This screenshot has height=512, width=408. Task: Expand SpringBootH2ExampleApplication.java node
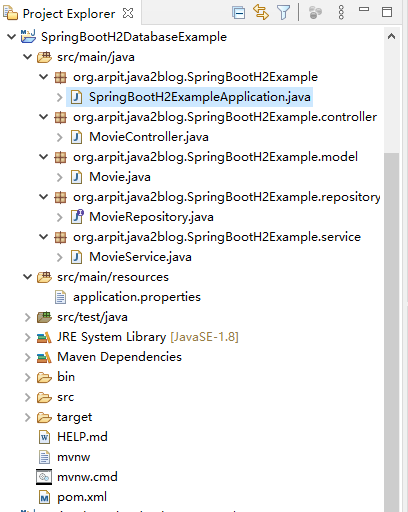pyautogui.click(x=60, y=97)
